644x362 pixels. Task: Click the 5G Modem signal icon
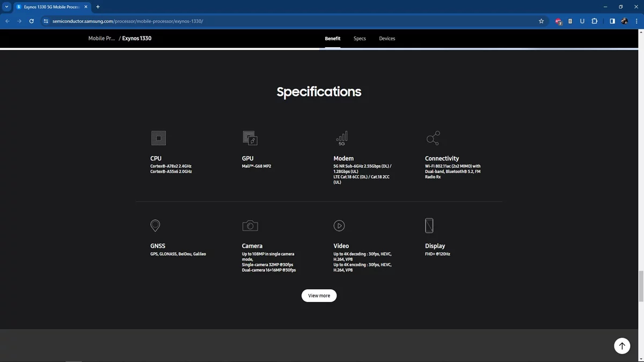click(341, 138)
